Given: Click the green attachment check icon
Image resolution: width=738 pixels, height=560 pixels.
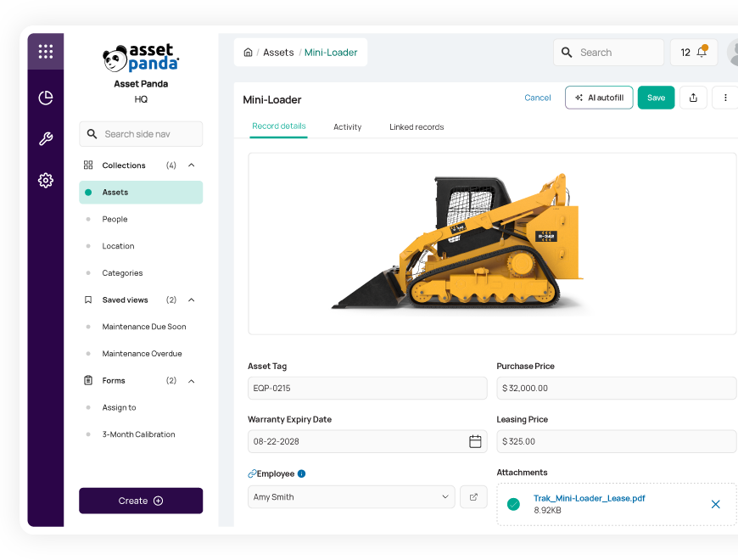Looking at the screenshot, I should tap(513, 505).
